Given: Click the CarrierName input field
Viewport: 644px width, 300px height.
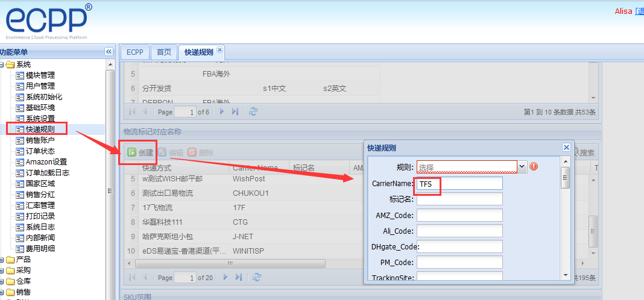Looking at the screenshot, I should (x=459, y=184).
